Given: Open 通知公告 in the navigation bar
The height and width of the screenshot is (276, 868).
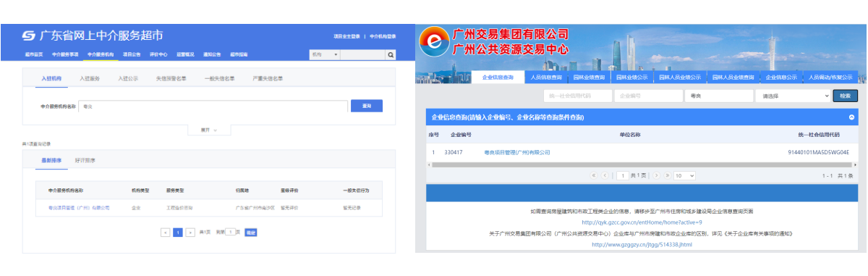Looking at the screenshot, I should [212, 54].
